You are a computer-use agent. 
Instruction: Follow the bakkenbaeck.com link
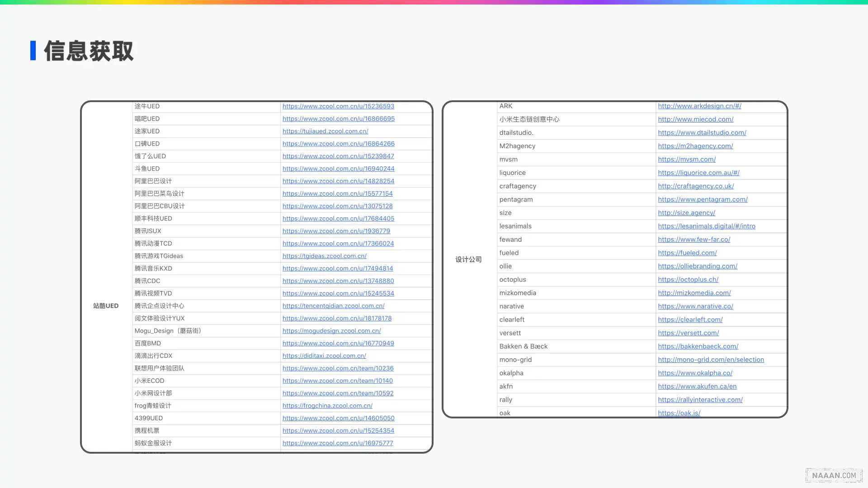click(x=698, y=346)
